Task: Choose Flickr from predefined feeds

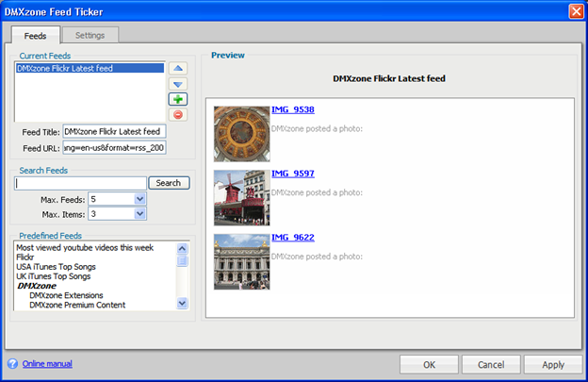Action: click(25, 257)
